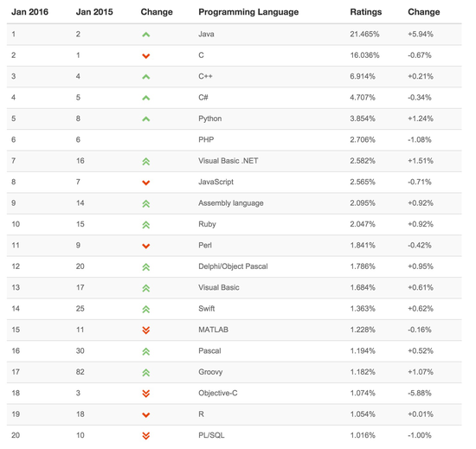Click the green up arrow beside Java
Image resolution: width=476 pixels, height=449 pixels.
click(x=146, y=35)
